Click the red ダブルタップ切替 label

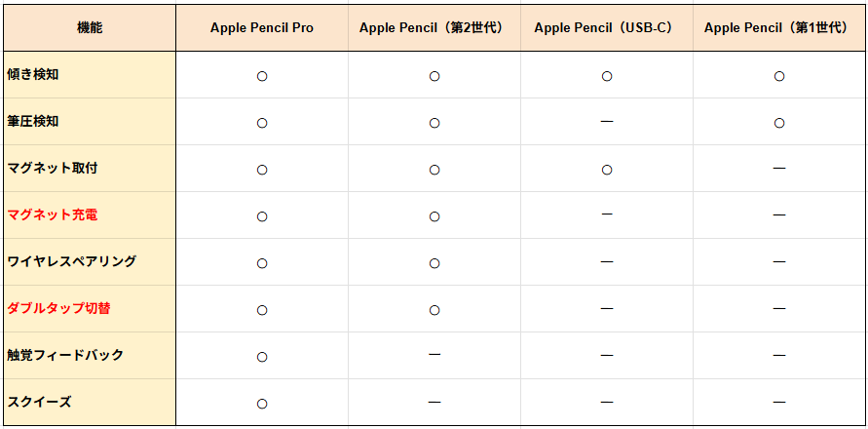click(x=58, y=309)
